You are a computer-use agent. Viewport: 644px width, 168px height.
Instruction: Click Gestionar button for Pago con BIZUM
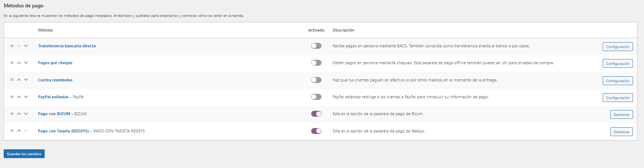point(621,114)
